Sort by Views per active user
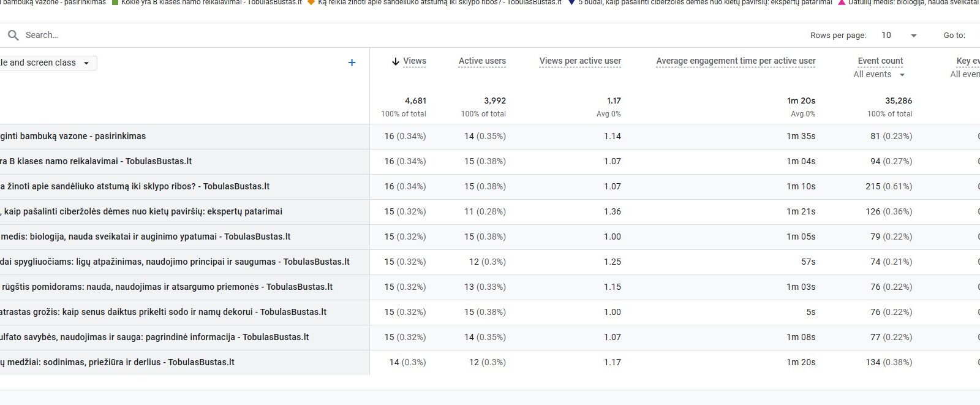This screenshot has width=980, height=405. pos(579,61)
